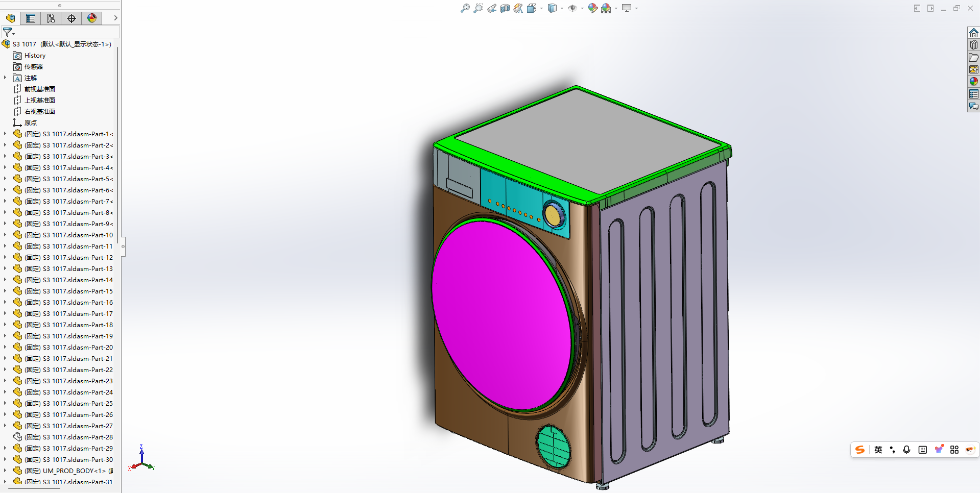Image resolution: width=980 pixels, height=493 pixels.
Task: Switch to the FeatureManager design tree tab
Action: click(x=10, y=18)
